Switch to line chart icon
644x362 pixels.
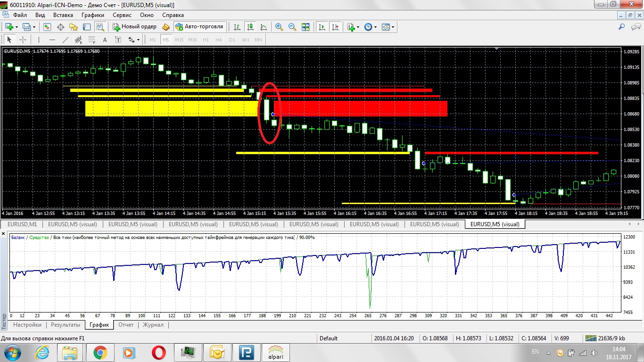point(264,27)
